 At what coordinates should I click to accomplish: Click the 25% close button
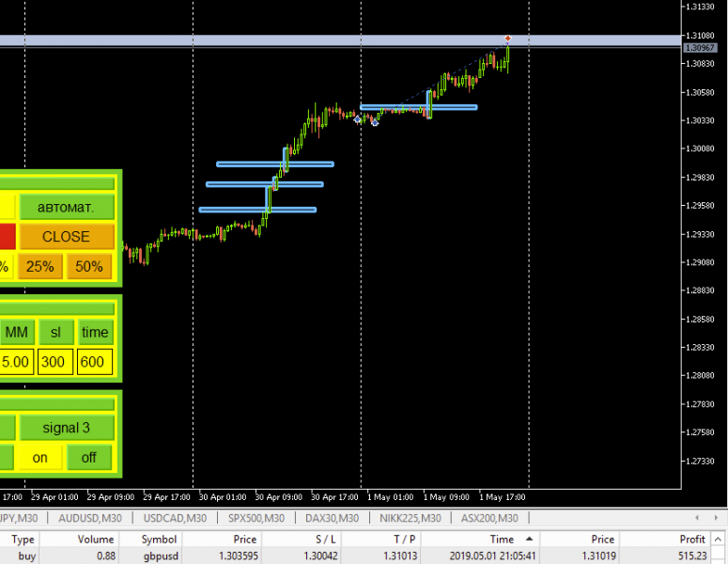coord(40,267)
